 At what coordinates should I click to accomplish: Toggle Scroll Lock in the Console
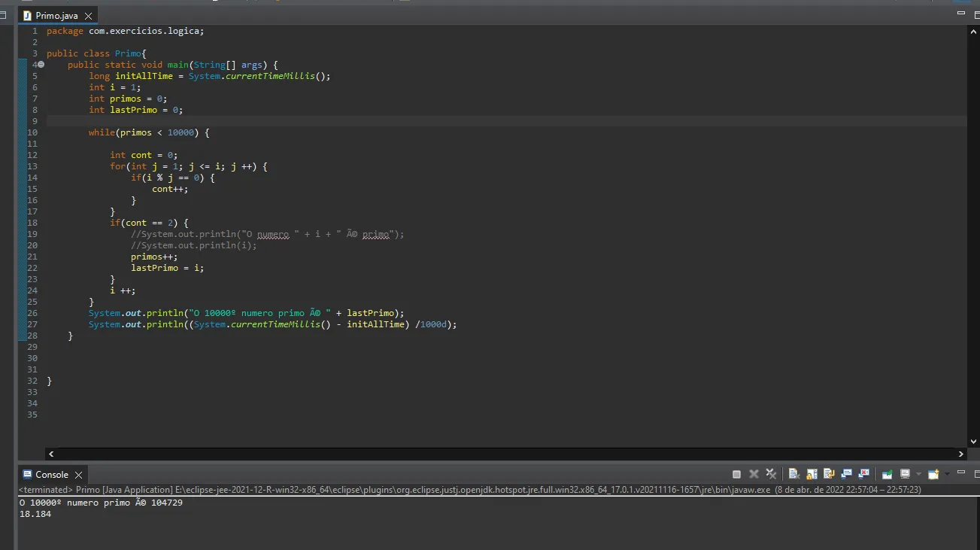pos(812,474)
